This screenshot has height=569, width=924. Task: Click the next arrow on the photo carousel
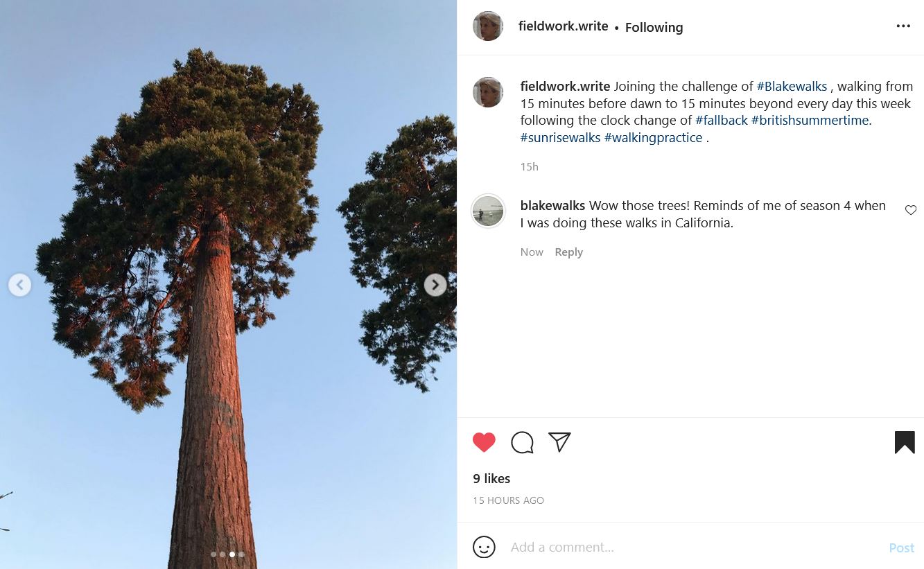point(435,285)
